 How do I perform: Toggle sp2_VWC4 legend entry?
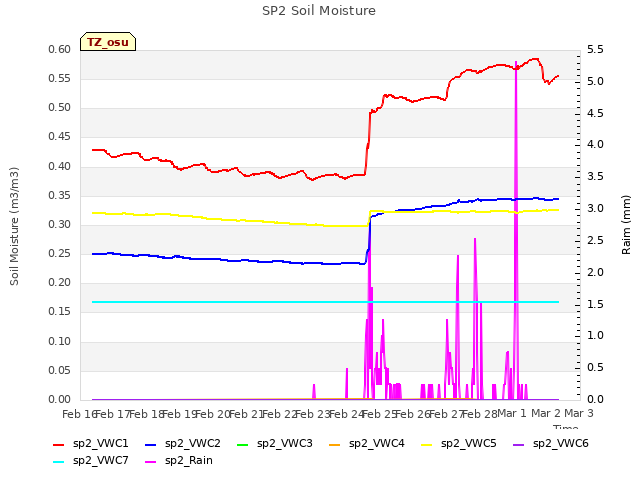367,443
